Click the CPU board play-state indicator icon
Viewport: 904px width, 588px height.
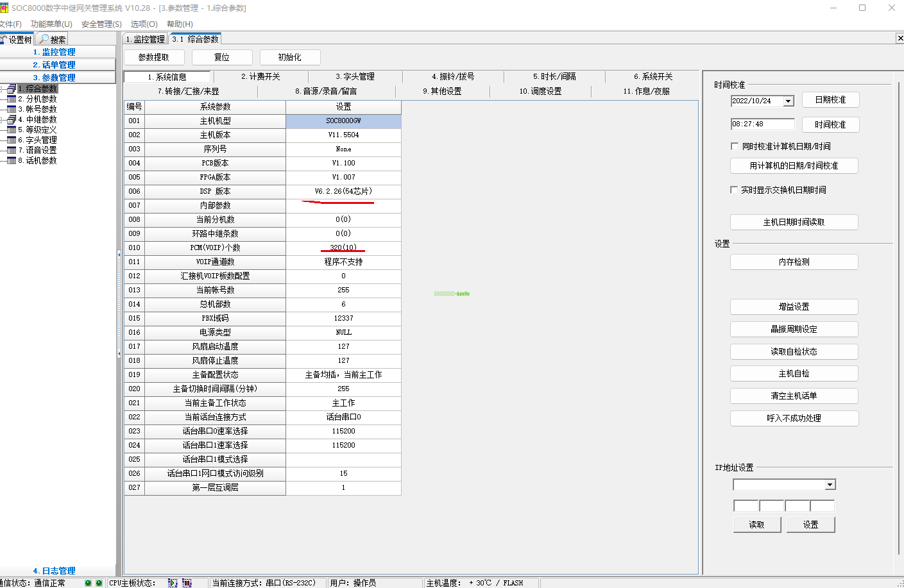[x=173, y=583]
